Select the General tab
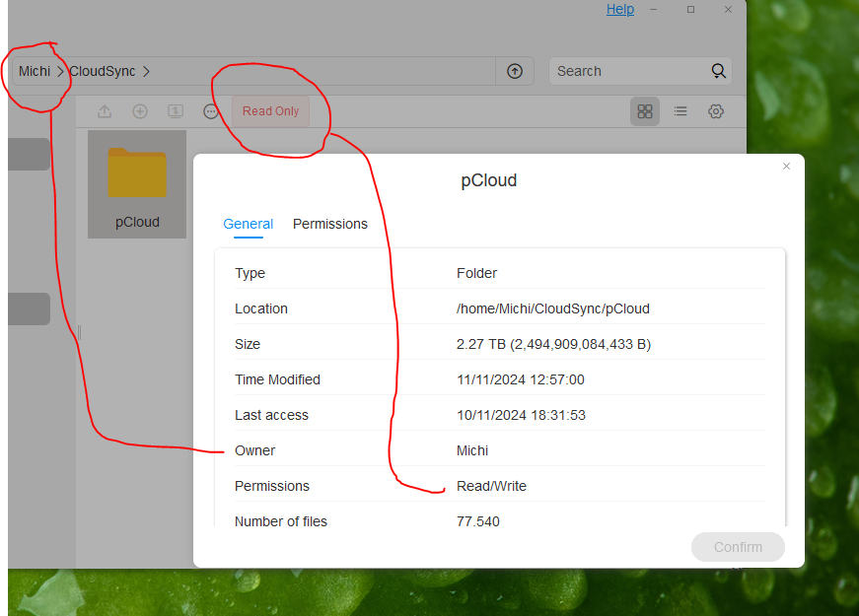The image size is (859, 616). click(x=249, y=224)
